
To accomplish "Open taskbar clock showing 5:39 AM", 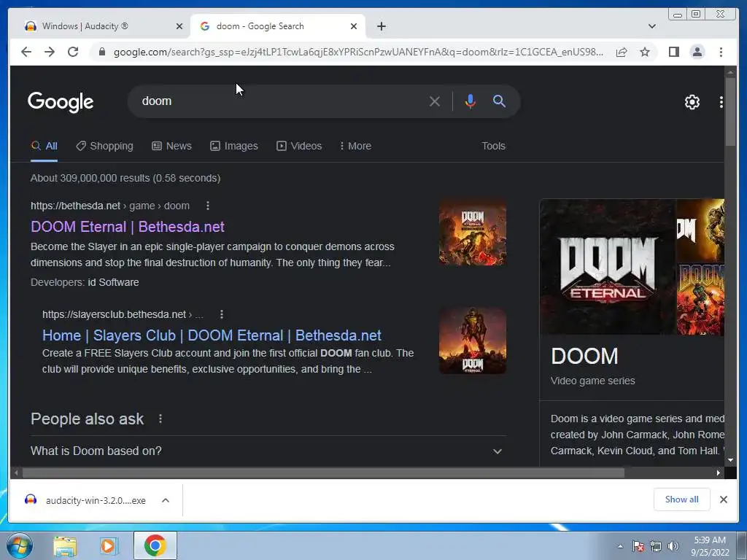I will pyautogui.click(x=711, y=546).
